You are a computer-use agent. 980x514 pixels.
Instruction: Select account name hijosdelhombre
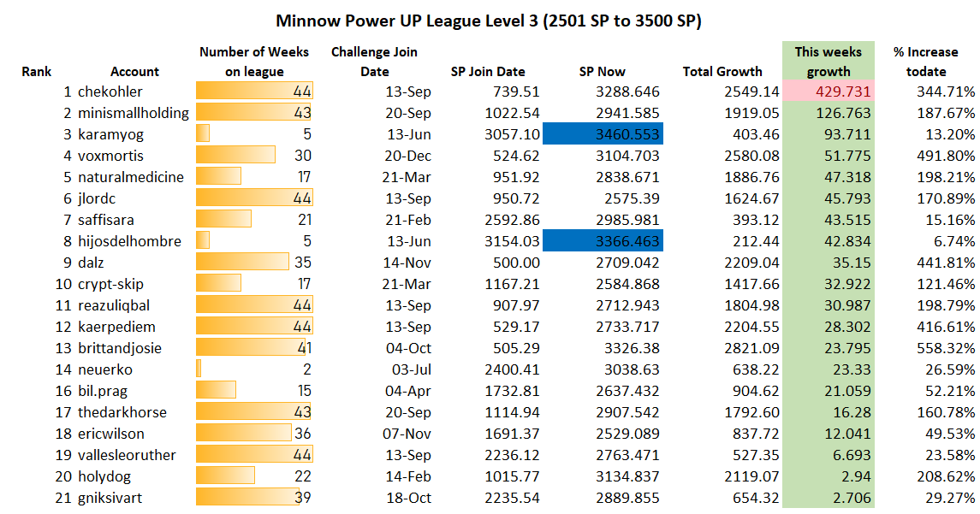click(x=129, y=241)
